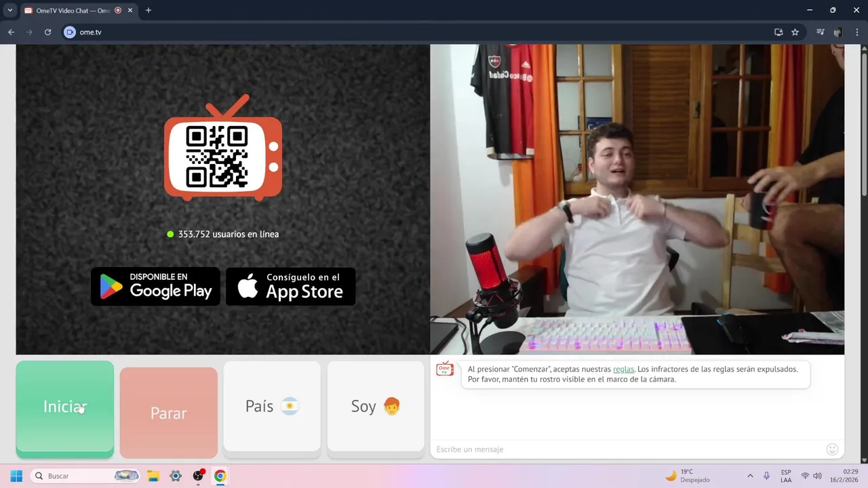
Task: Click the 353.752 usuarios en línea text
Action: (x=229, y=234)
